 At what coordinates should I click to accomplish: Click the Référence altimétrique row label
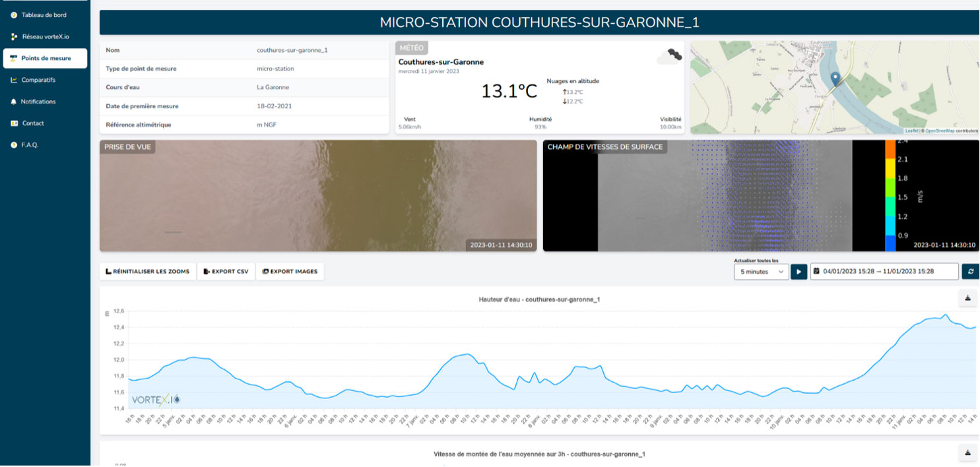138,125
